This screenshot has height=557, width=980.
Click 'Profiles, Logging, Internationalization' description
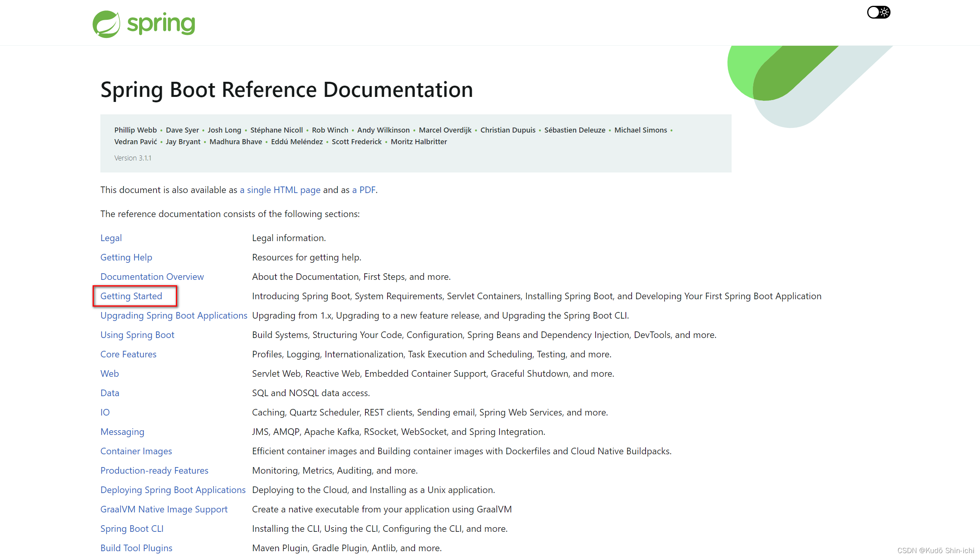[x=432, y=354]
